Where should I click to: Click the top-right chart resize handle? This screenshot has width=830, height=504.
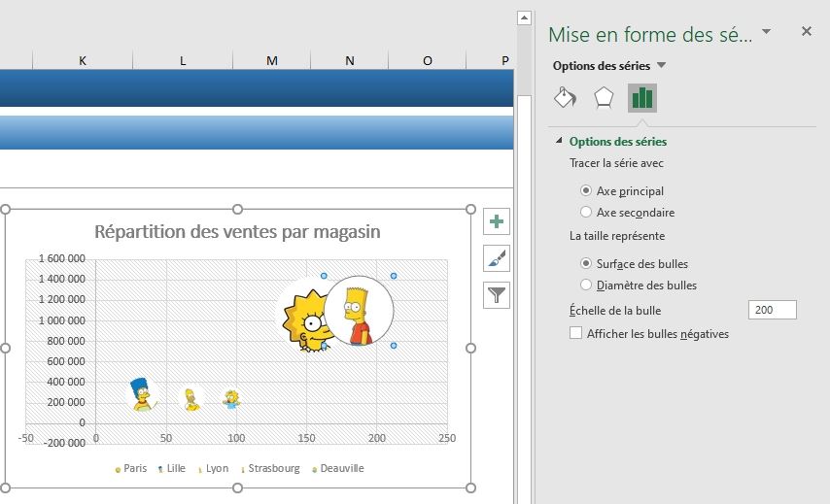point(470,210)
